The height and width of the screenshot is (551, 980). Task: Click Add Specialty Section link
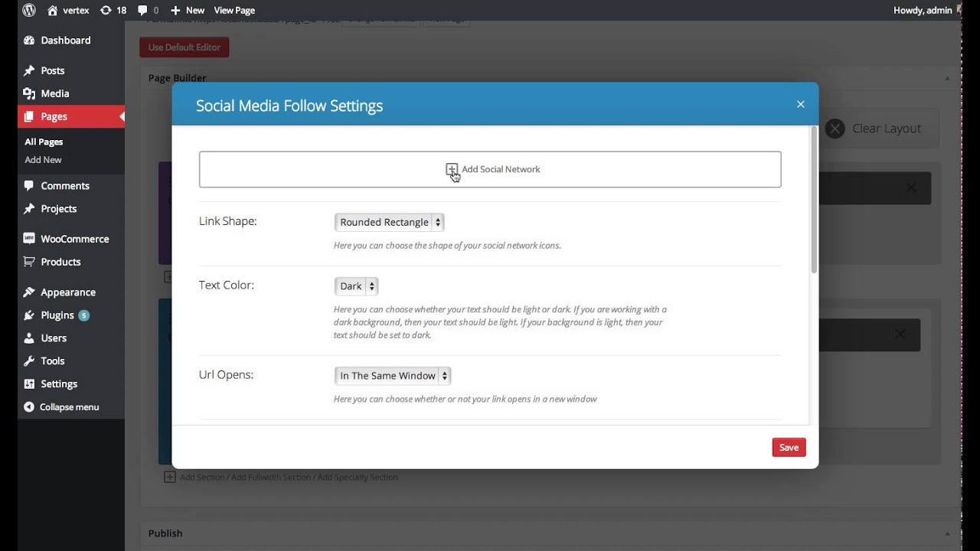point(358,477)
